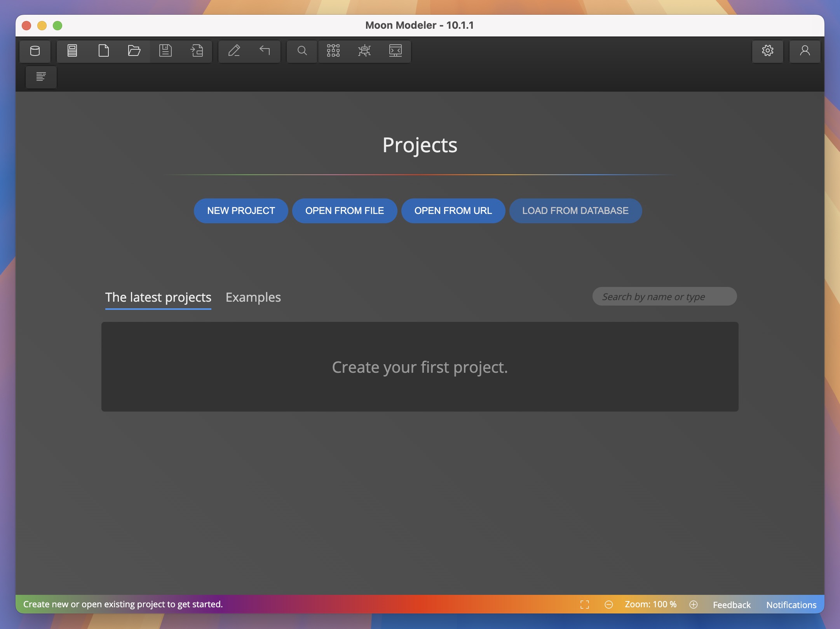Click the undo arrow icon
840x629 pixels.
point(265,51)
